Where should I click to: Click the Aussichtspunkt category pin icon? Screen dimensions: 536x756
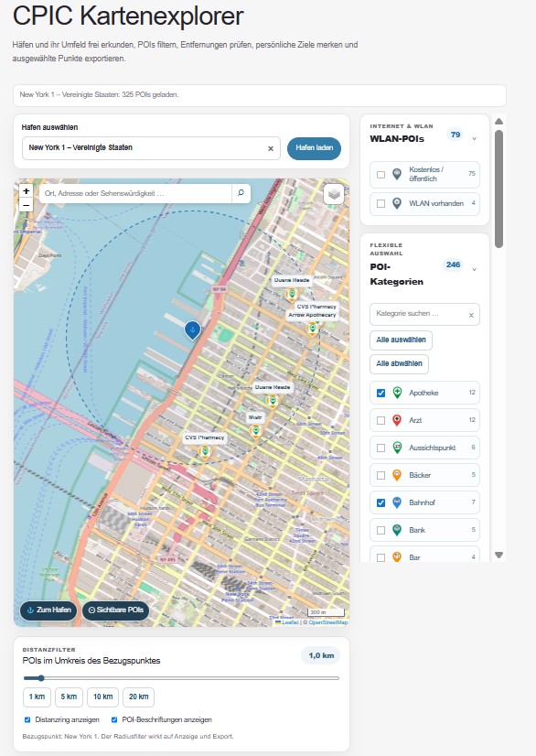(397, 448)
